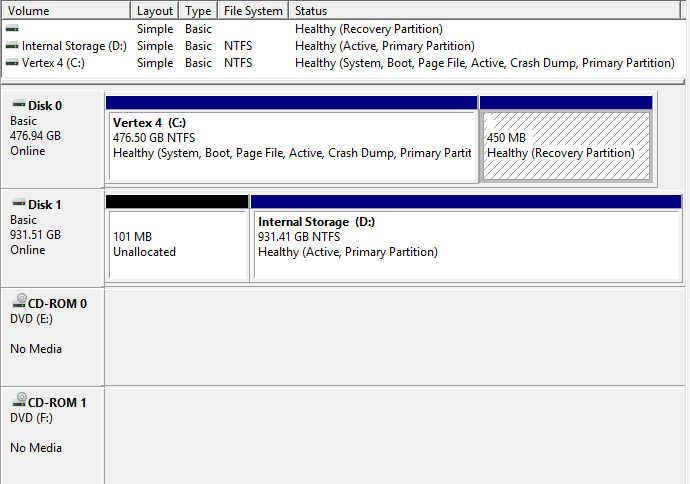This screenshot has width=690, height=484.
Task: Click the 476.94 GB size under Disk 0
Action: (35, 136)
